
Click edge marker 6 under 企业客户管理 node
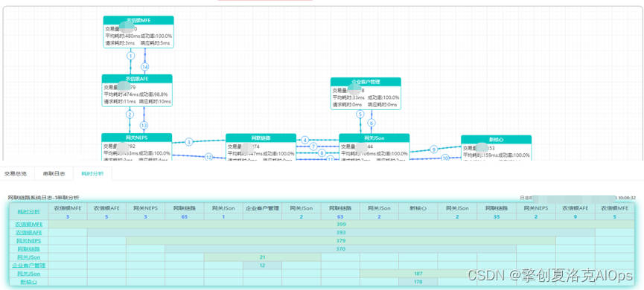click(x=372, y=123)
